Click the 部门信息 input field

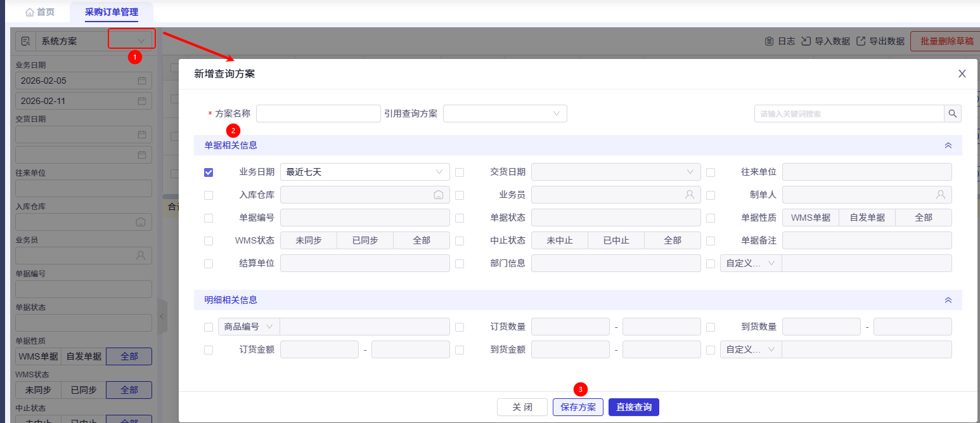(x=616, y=263)
